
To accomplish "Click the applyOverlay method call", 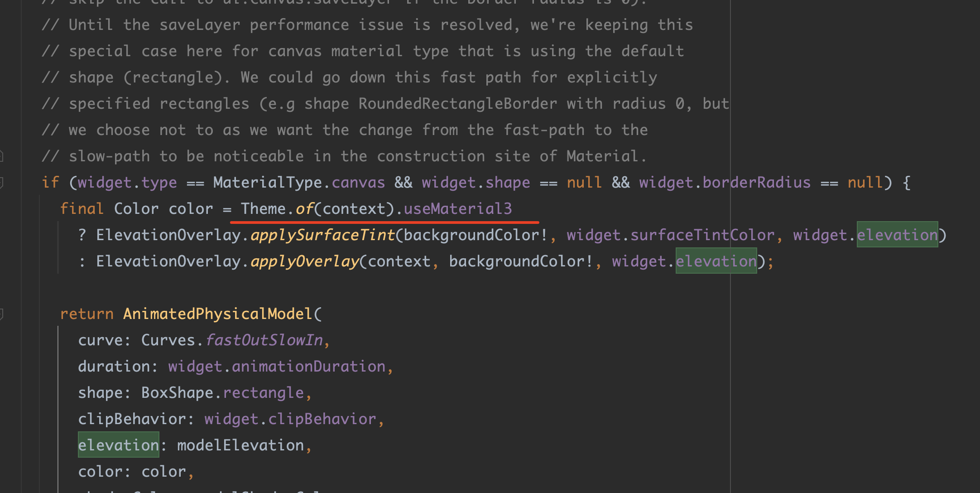I will pos(305,261).
